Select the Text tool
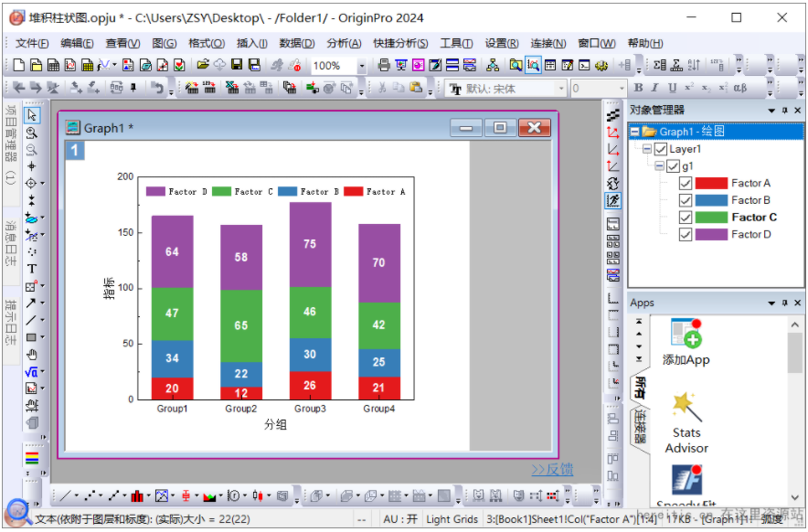The width and height of the screenshot is (808, 532). [31, 269]
